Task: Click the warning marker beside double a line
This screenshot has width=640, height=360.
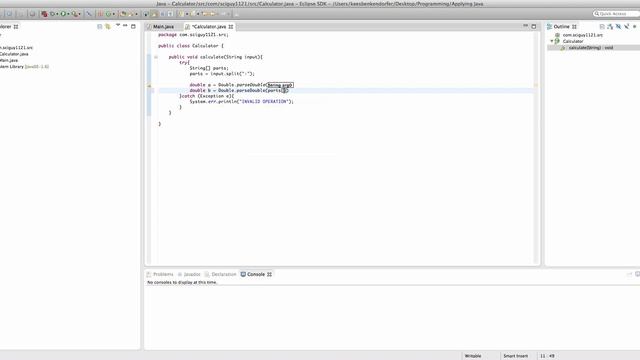Action: [149, 85]
